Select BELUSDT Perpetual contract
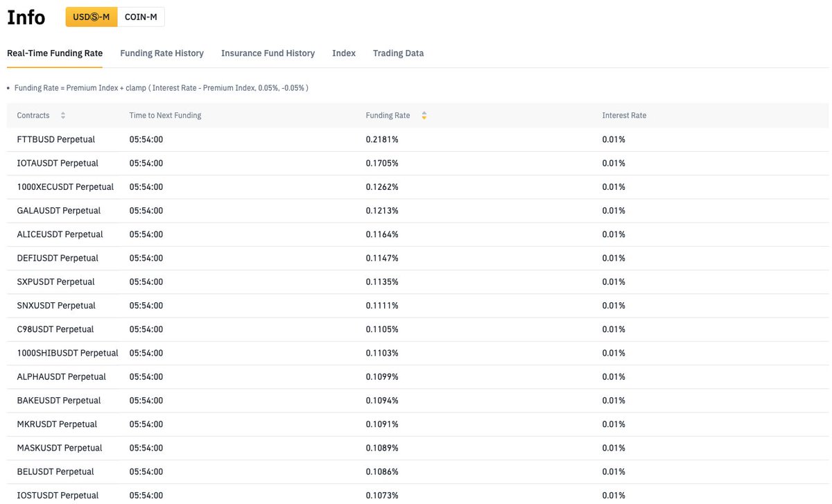Screen dimensions: 832x504 coord(55,471)
